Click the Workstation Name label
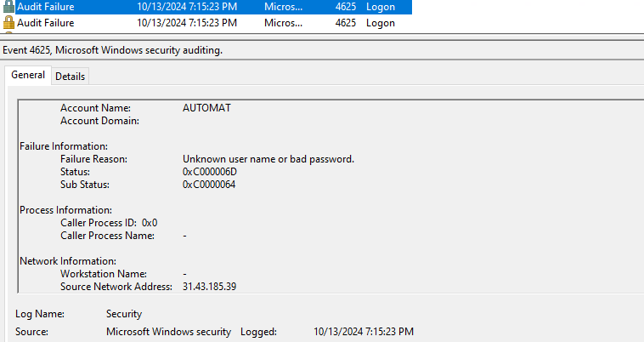The height and width of the screenshot is (342, 644). [102, 274]
